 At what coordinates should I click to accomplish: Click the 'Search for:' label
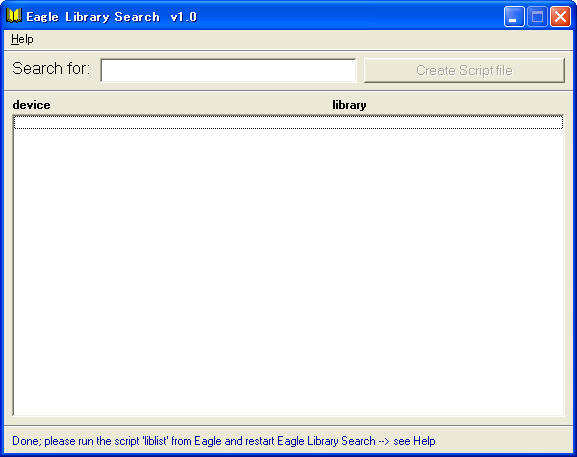tap(51, 69)
